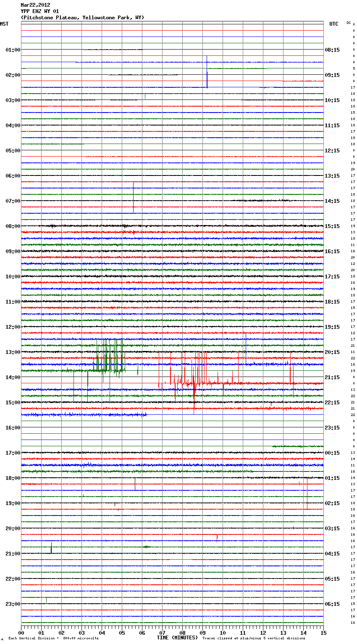Click minute tick label 09 on bottom axis

pyautogui.click(x=202, y=633)
